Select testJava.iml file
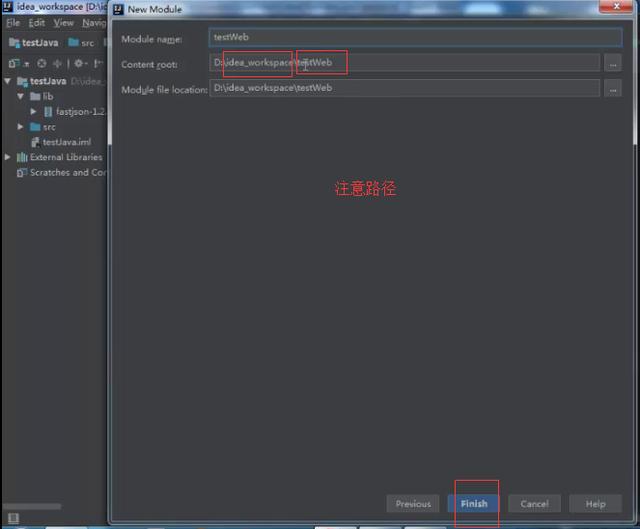The image size is (640, 529). [61, 142]
